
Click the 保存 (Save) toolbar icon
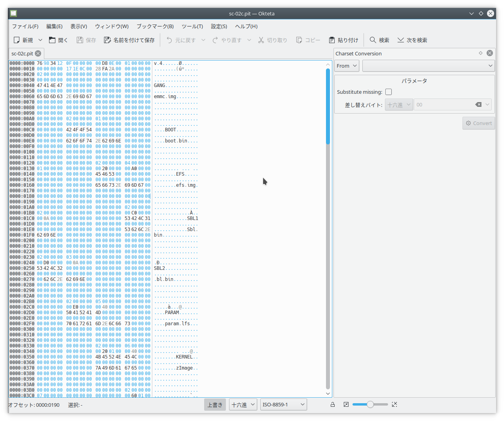coord(80,40)
